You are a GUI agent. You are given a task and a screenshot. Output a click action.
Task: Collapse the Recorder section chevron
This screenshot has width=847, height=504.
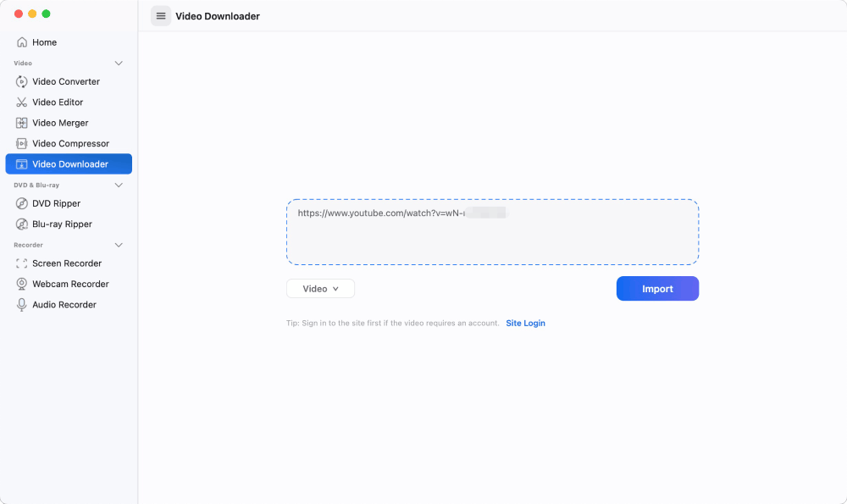point(119,246)
